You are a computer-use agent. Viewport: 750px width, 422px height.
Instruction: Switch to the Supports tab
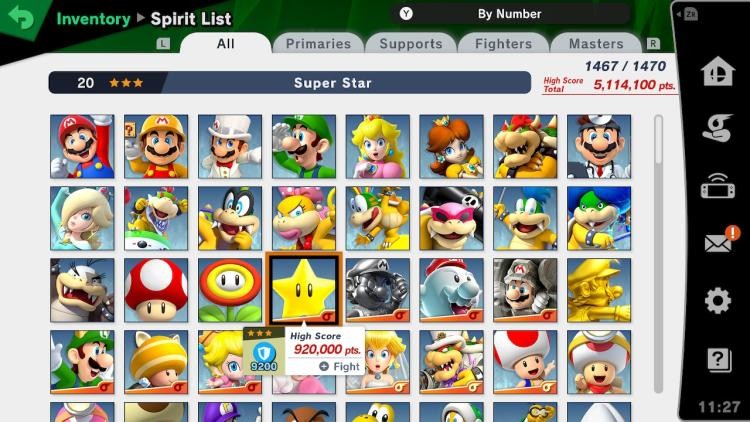411,44
